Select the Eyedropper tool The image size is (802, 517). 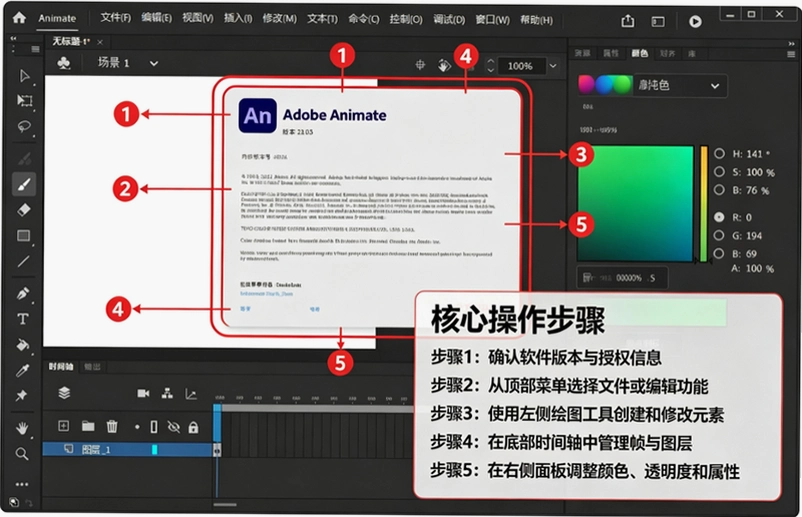(x=23, y=370)
